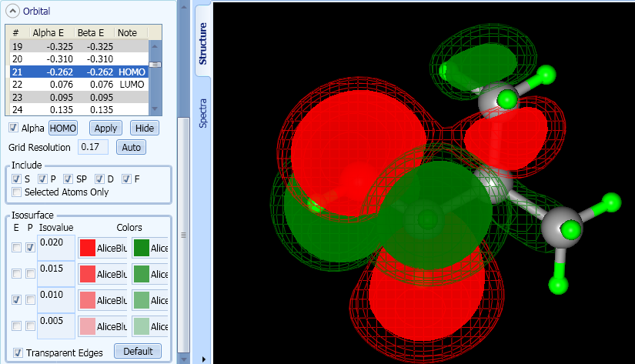Collapse the Orbital panel chevron
Viewport: 635px width, 364px height.
12,11
